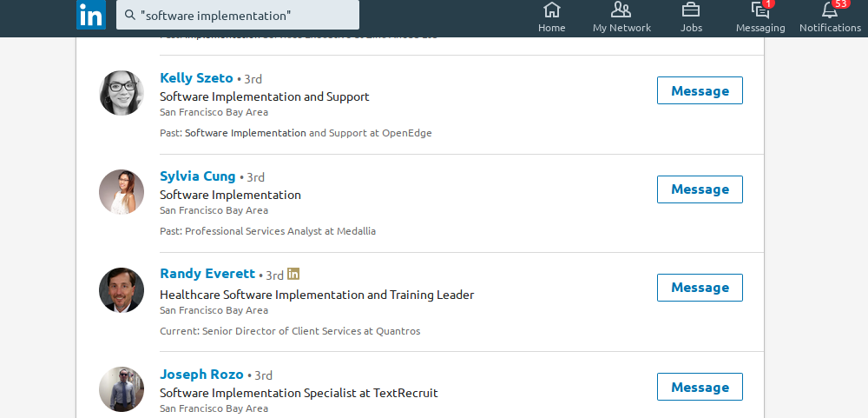Open Randy Everett's profile name link
The height and width of the screenshot is (418, 868).
(x=207, y=274)
